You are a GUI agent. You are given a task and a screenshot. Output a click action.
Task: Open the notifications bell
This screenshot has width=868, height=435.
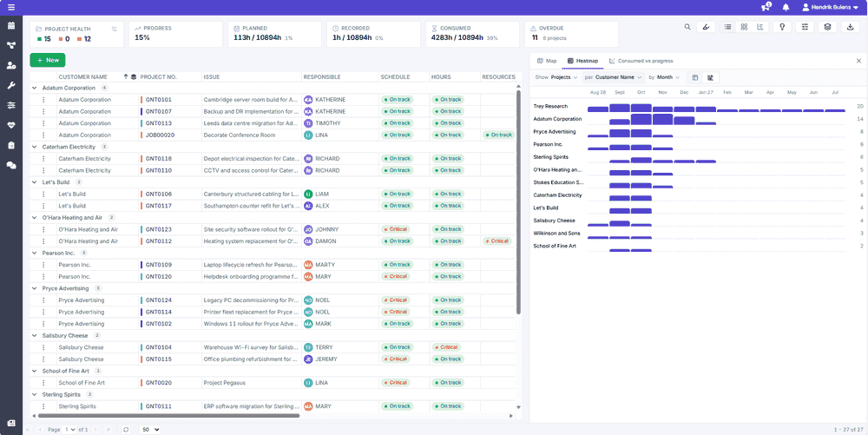point(786,7)
